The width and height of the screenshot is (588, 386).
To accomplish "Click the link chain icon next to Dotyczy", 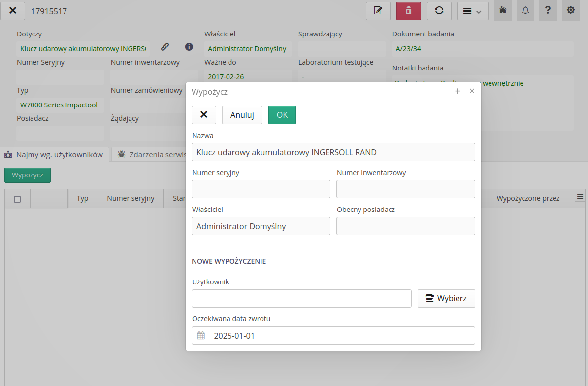I will (165, 47).
